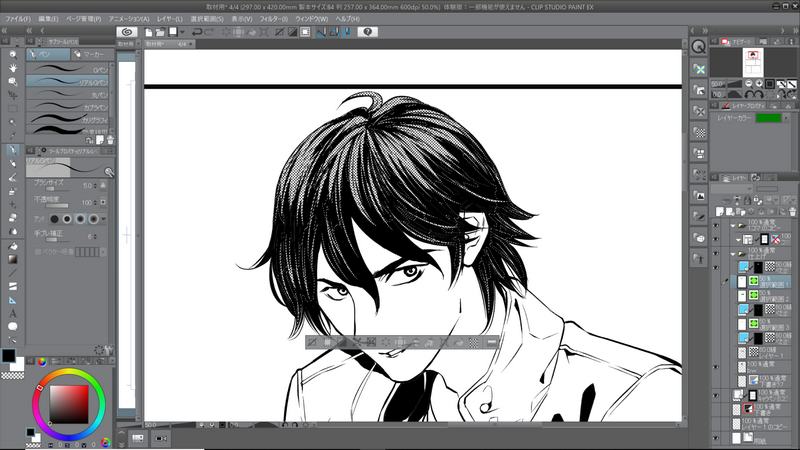
Task: Switch to マーカー sub tool tab
Action: 90,54
